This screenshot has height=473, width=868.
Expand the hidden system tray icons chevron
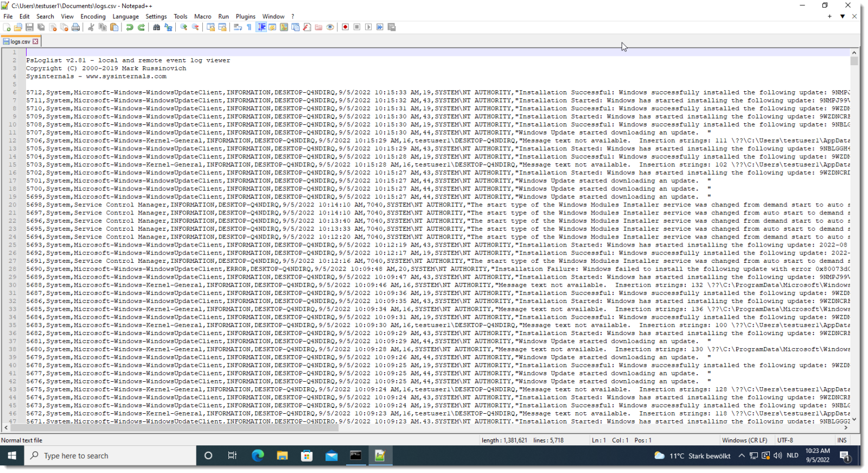tap(742, 456)
